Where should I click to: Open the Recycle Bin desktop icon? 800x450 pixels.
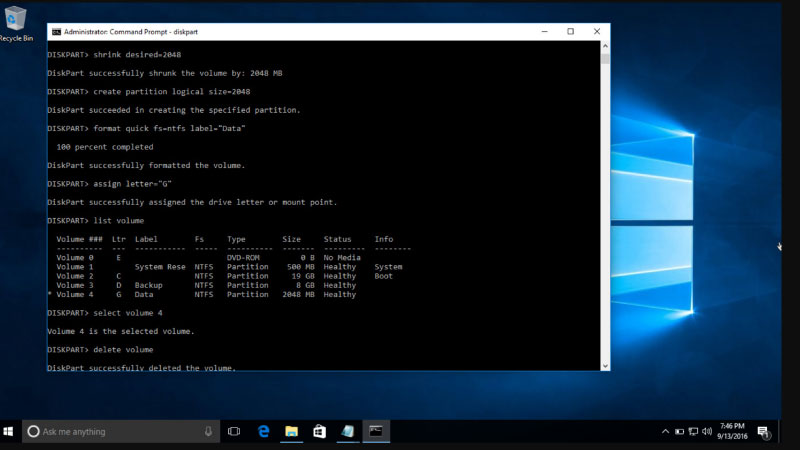[15, 22]
